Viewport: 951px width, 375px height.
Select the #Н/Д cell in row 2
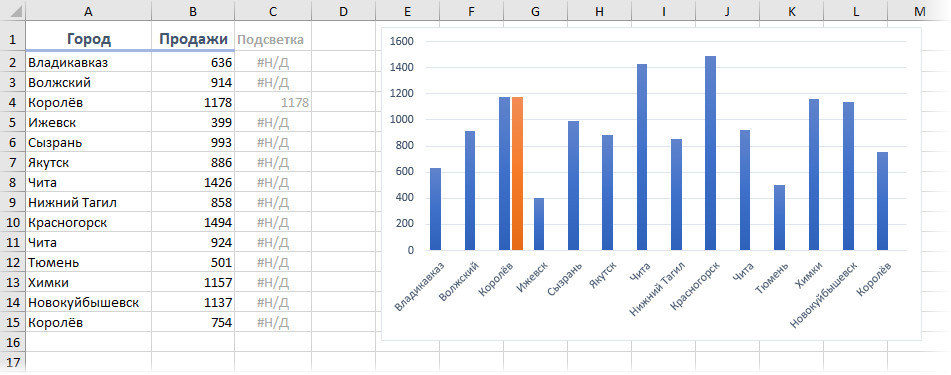click(x=272, y=62)
